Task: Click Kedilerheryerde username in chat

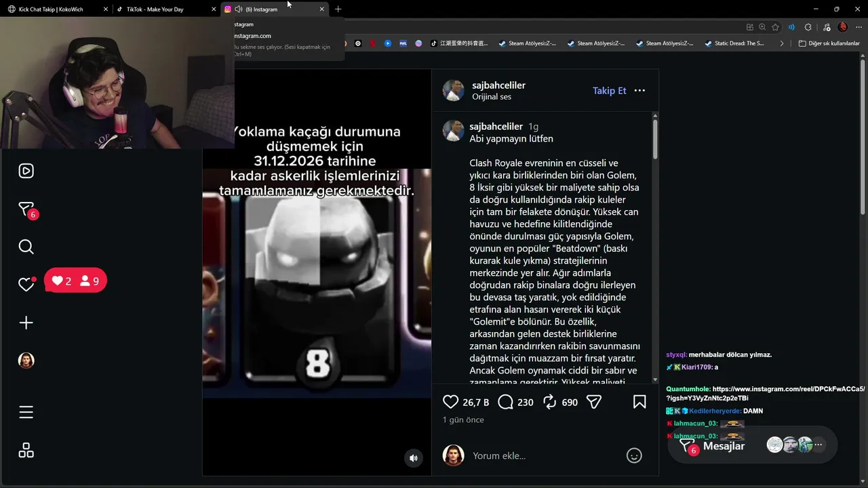Action: [x=715, y=411]
